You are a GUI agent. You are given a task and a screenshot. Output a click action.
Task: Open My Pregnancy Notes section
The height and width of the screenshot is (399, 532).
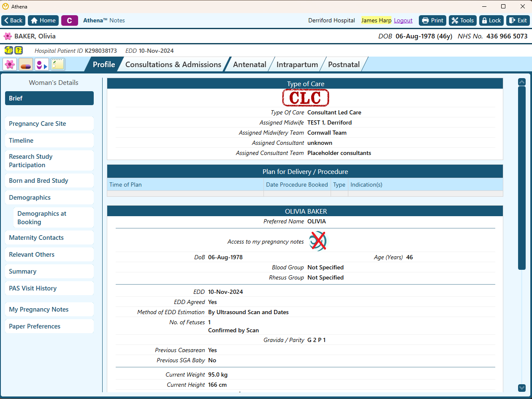point(49,309)
